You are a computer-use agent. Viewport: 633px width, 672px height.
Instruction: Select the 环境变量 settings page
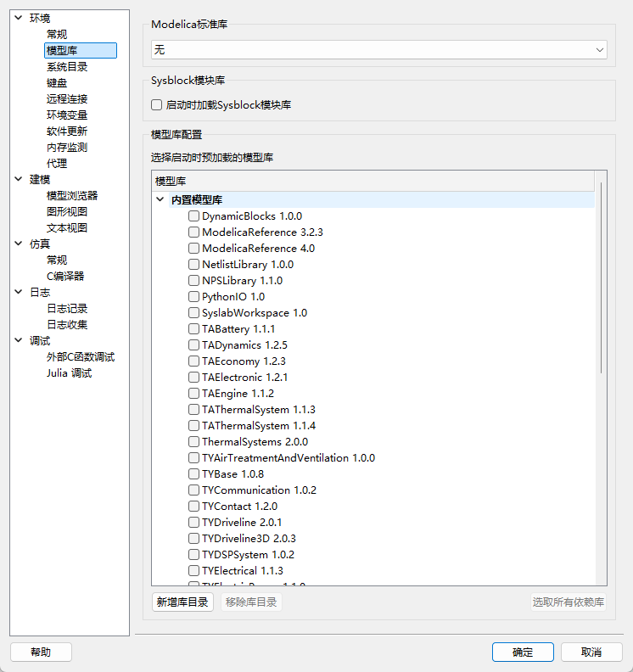[67, 115]
